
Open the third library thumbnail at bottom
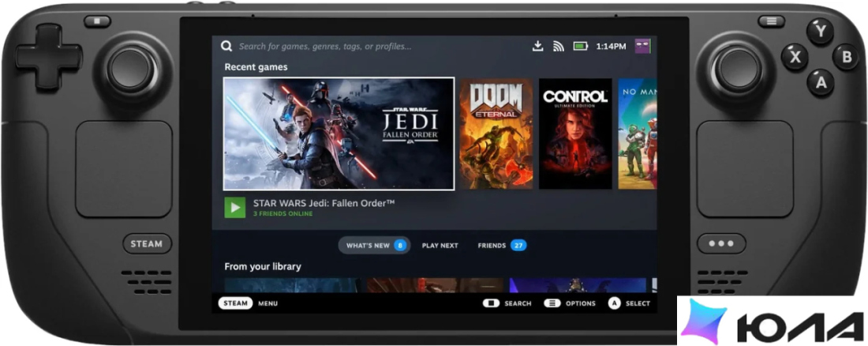pyautogui.click(x=578, y=285)
